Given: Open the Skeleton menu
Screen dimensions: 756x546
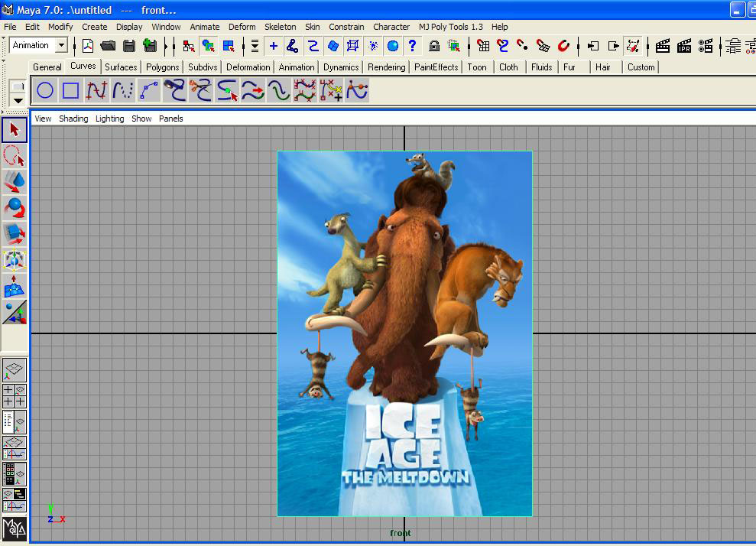Looking at the screenshot, I should [x=280, y=27].
